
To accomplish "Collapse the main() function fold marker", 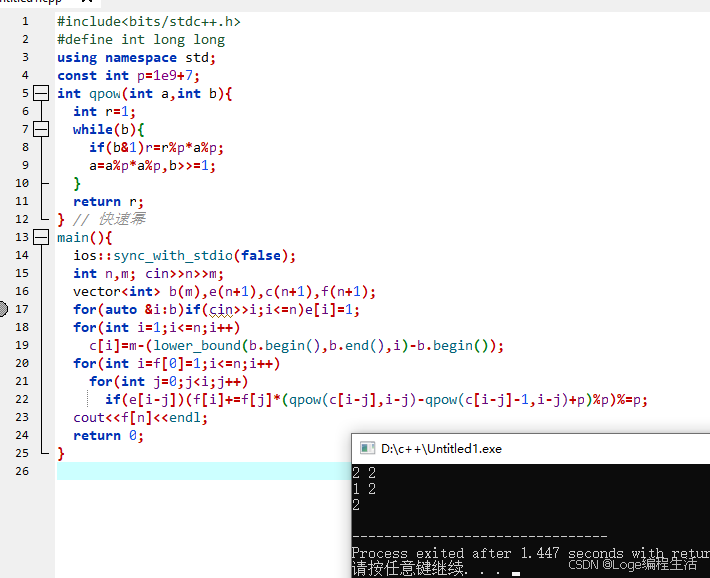I will (41, 237).
